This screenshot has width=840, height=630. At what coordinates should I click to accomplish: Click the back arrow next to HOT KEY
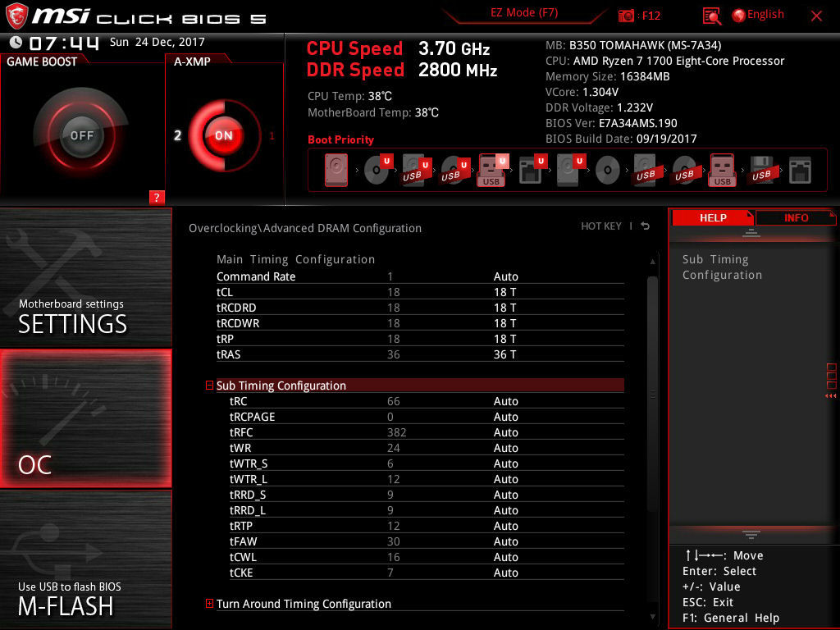[646, 226]
